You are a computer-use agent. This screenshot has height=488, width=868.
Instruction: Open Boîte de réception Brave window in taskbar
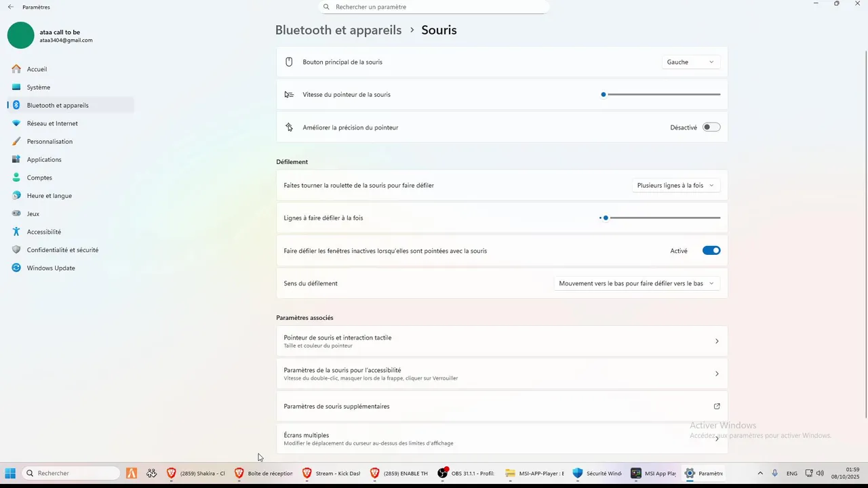pyautogui.click(x=264, y=473)
